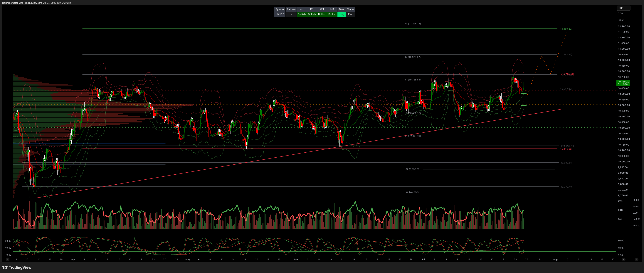Screen dimensions: 644x273
Task: Click the W1 Bullish cell
Action: click(322, 14)
